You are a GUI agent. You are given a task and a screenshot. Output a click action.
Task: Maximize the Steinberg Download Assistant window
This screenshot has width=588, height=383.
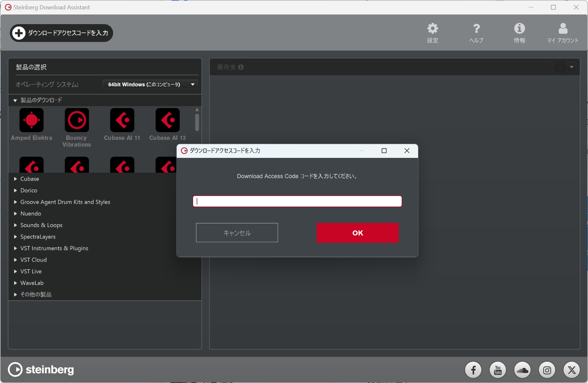tap(553, 7)
